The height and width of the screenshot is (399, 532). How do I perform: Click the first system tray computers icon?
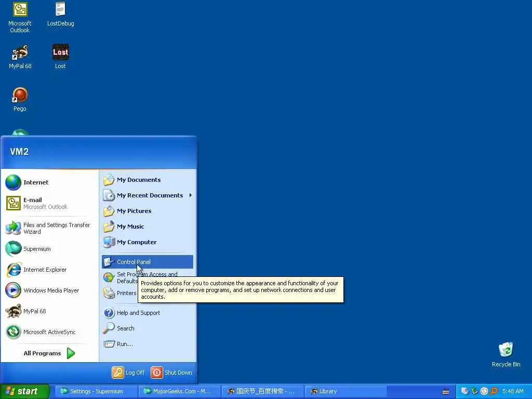(x=465, y=391)
